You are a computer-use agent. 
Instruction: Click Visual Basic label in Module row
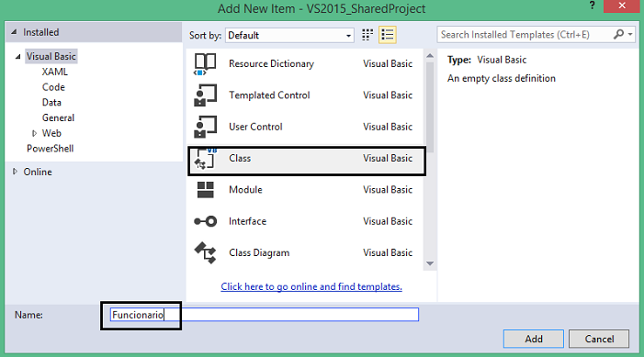pos(388,190)
